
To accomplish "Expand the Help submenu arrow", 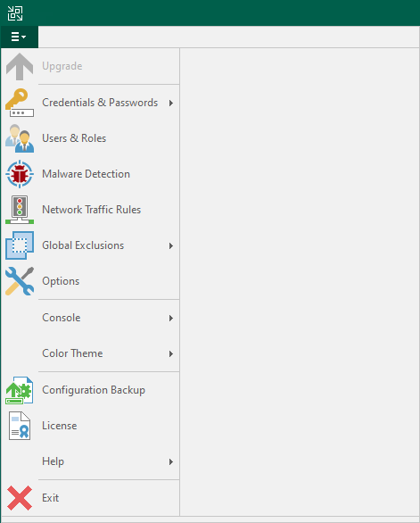I will 171,461.
